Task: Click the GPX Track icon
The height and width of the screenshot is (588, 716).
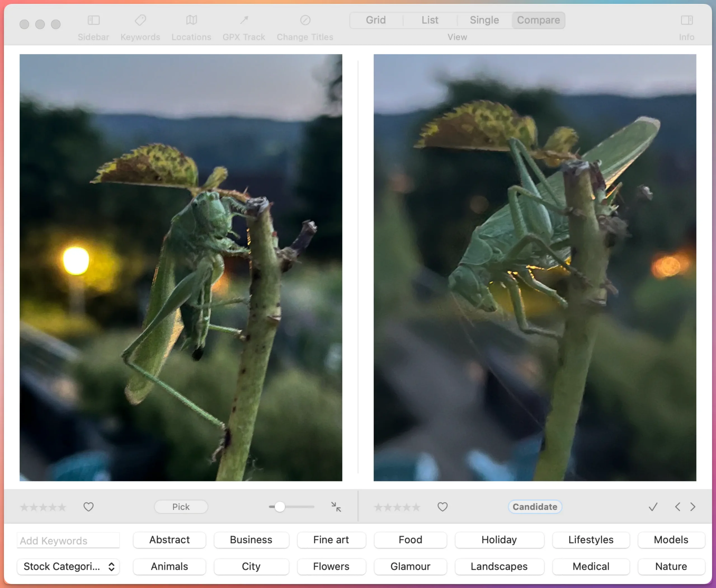Action: pyautogui.click(x=244, y=20)
